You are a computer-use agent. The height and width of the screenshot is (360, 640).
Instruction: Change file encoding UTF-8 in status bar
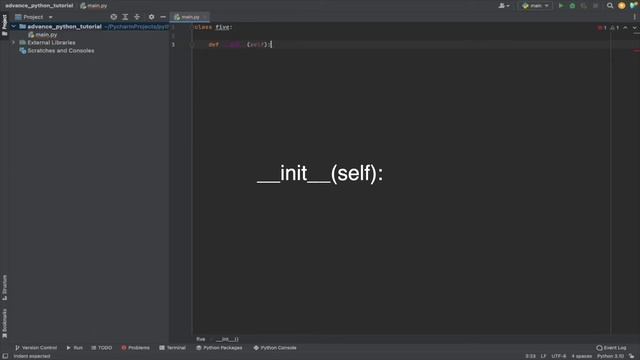pyautogui.click(x=559, y=356)
